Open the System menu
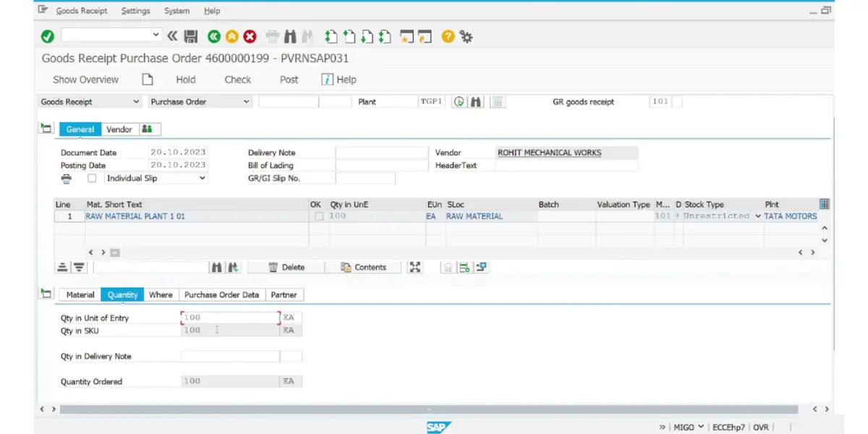 tap(177, 11)
